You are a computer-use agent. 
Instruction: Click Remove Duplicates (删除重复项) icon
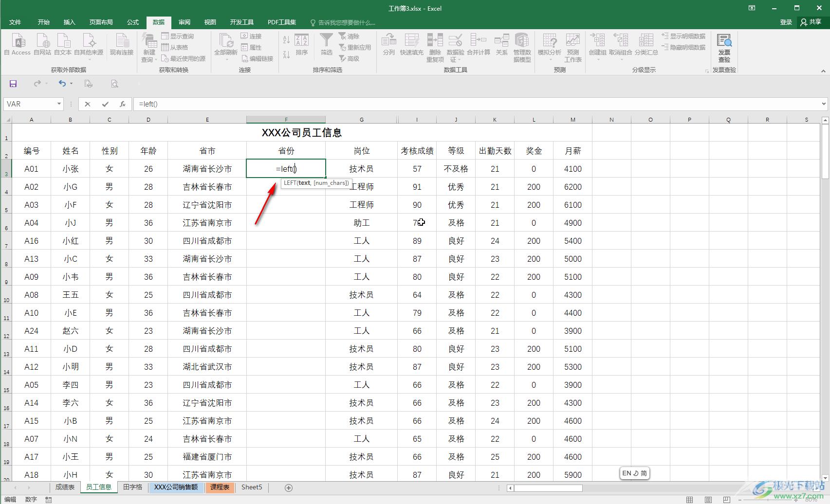435,48
